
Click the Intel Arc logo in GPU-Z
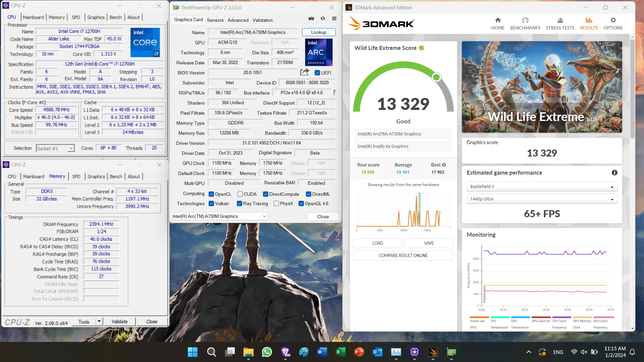point(319,52)
